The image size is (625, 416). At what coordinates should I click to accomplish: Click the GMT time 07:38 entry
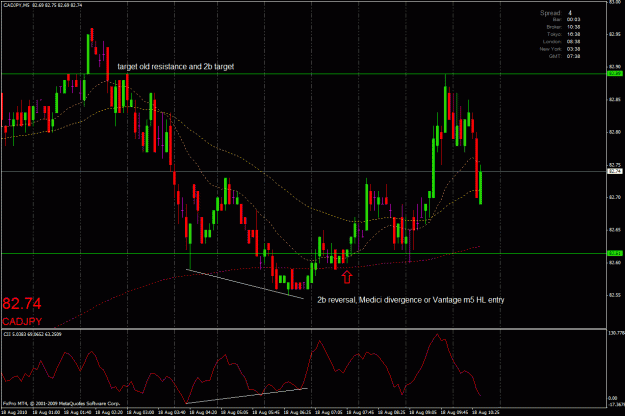[x=564, y=56]
